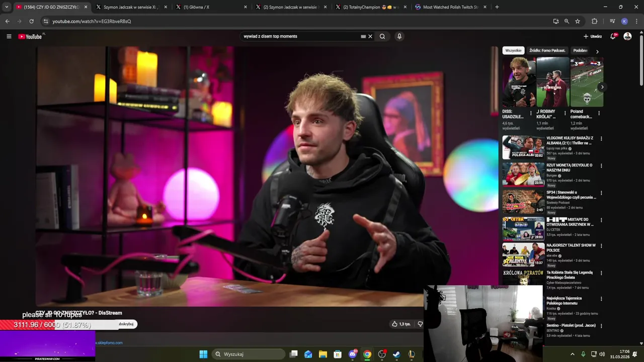The image size is (644, 362).
Task: Open the '„I ROBIMY KRÓLA!”' short
Action: tap(552, 82)
